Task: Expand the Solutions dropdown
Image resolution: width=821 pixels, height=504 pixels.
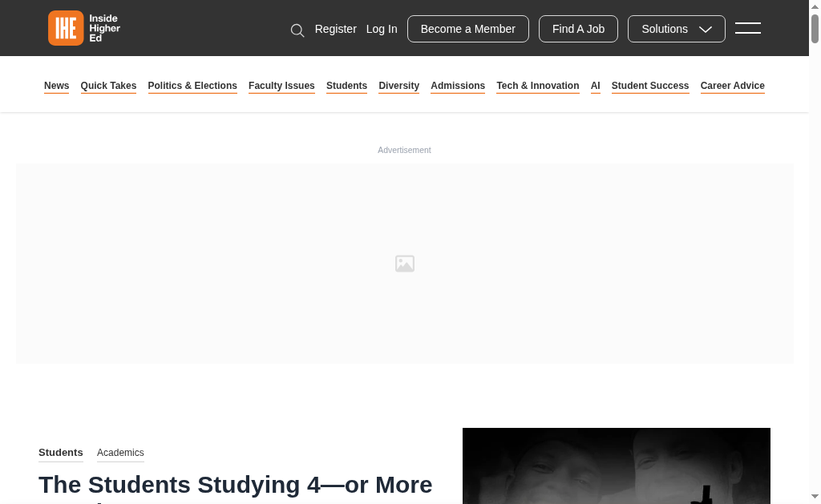Action: click(676, 29)
